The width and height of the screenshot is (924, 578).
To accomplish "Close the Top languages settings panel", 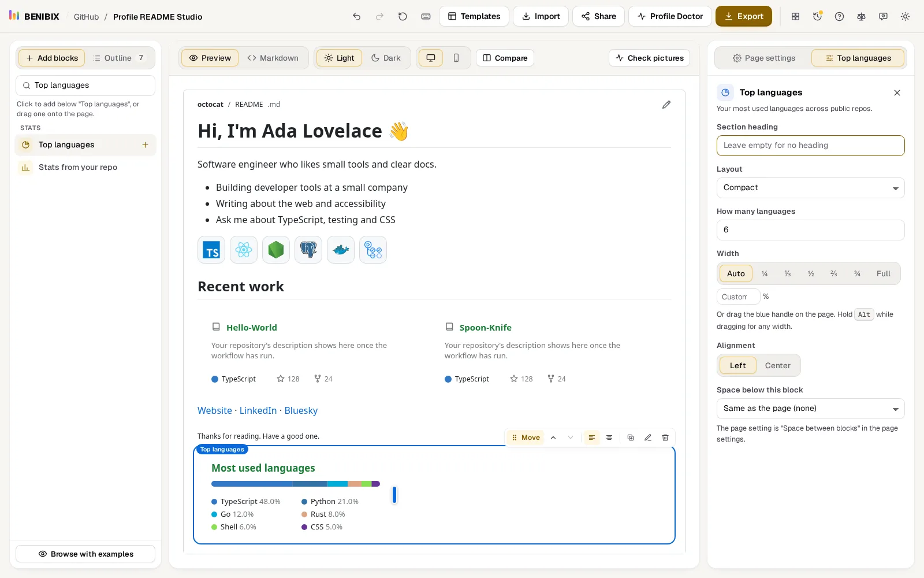I will point(897,92).
